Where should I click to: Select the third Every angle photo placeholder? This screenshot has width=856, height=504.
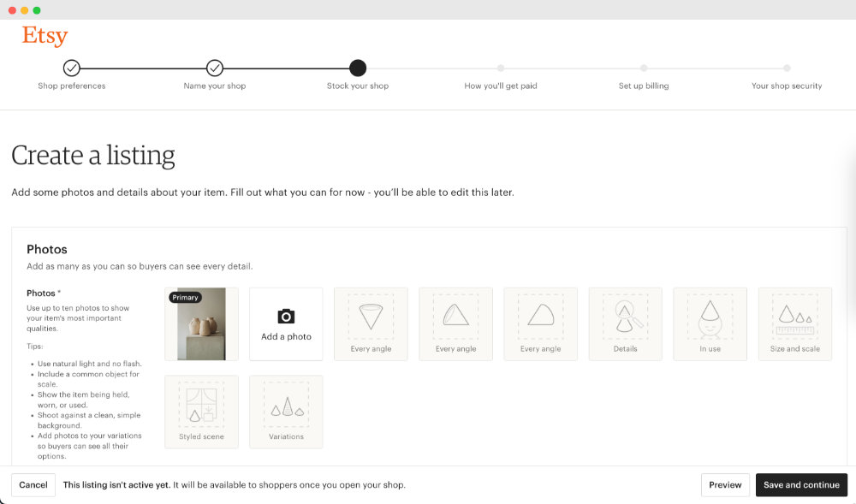coord(540,323)
